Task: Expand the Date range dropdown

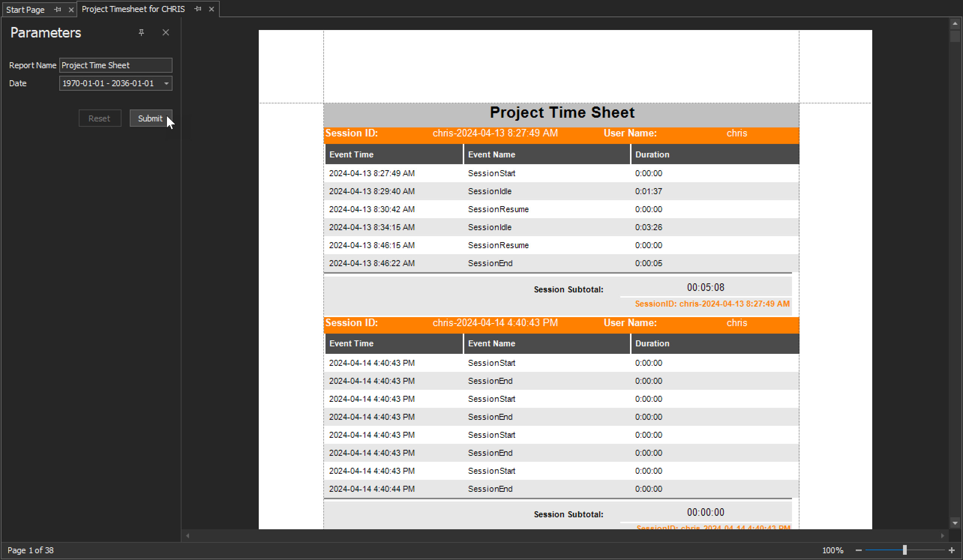Action: [x=166, y=83]
